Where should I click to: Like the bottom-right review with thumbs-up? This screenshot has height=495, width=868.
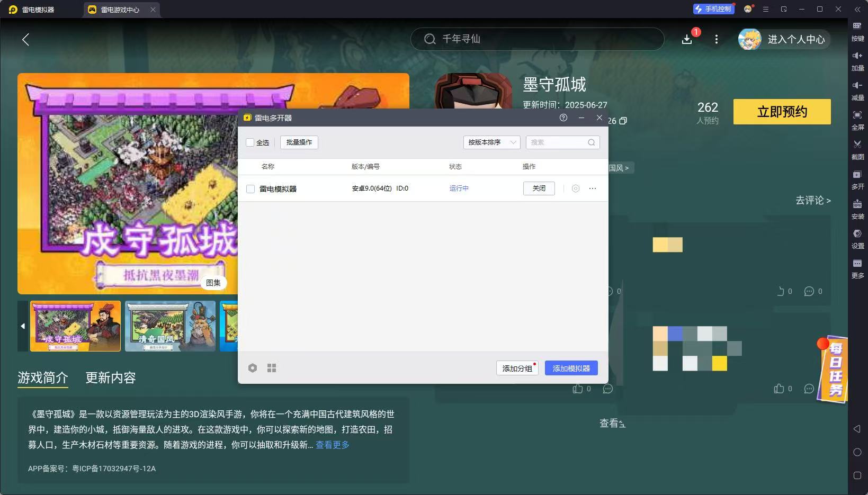click(779, 389)
